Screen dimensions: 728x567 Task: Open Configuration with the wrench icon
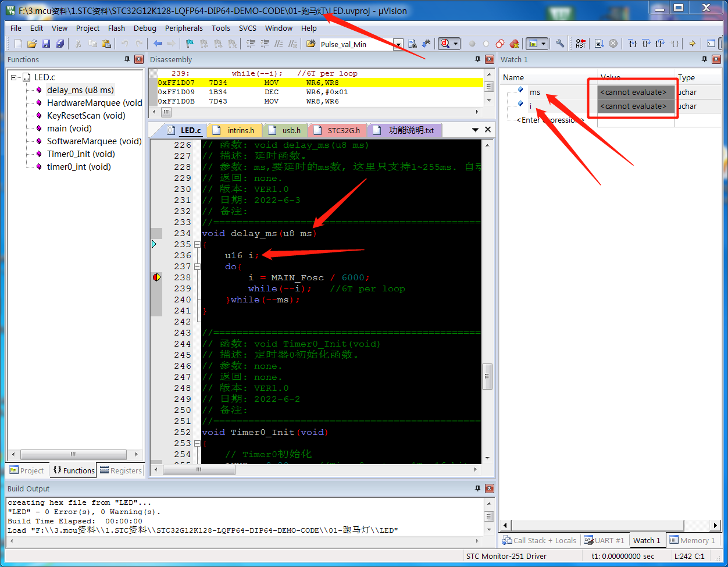pyautogui.click(x=560, y=44)
